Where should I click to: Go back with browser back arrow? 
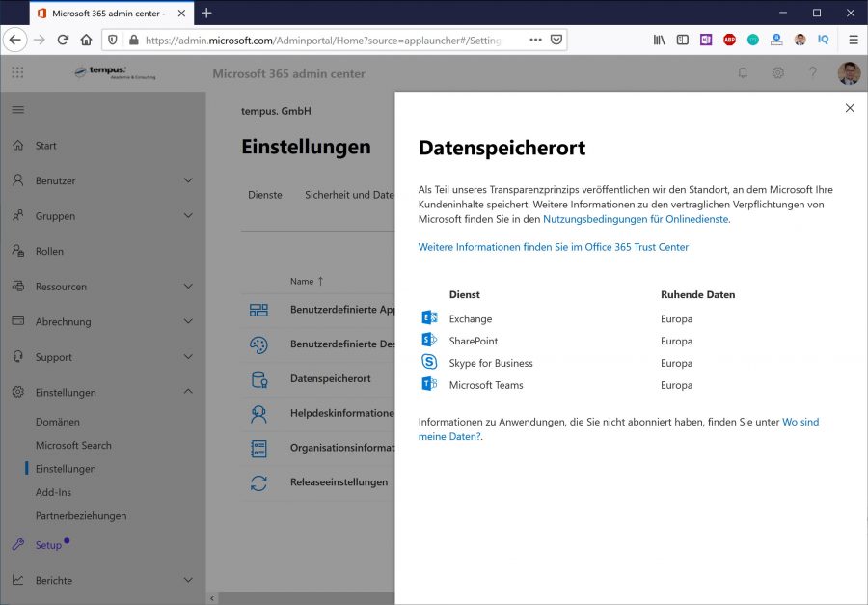click(14, 40)
